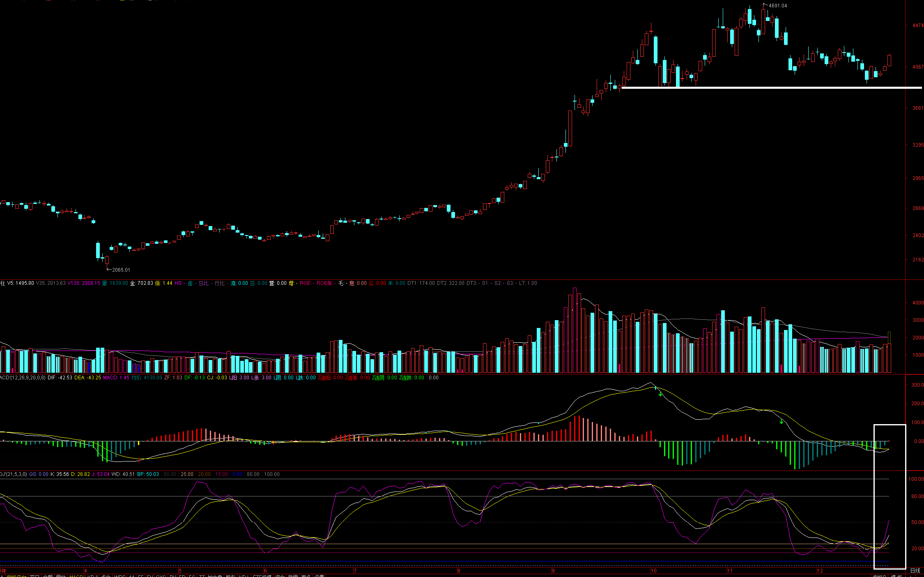
Task: Open the ETF规模 indicator tab
Action: 262,576
